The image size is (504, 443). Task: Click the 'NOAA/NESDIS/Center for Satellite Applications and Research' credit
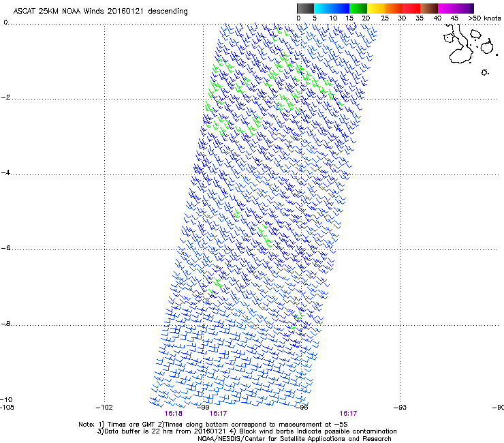(x=294, y=439)
